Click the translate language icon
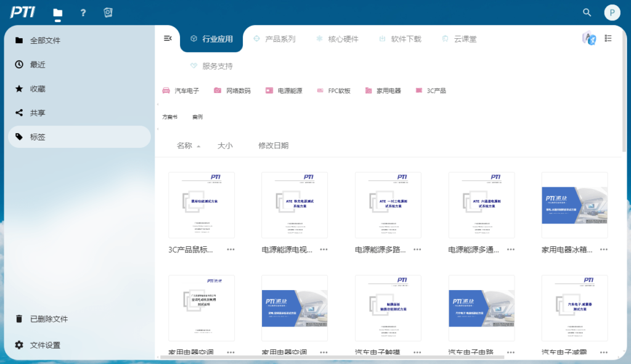Screen dimensions: 631x364 point(588,38)
